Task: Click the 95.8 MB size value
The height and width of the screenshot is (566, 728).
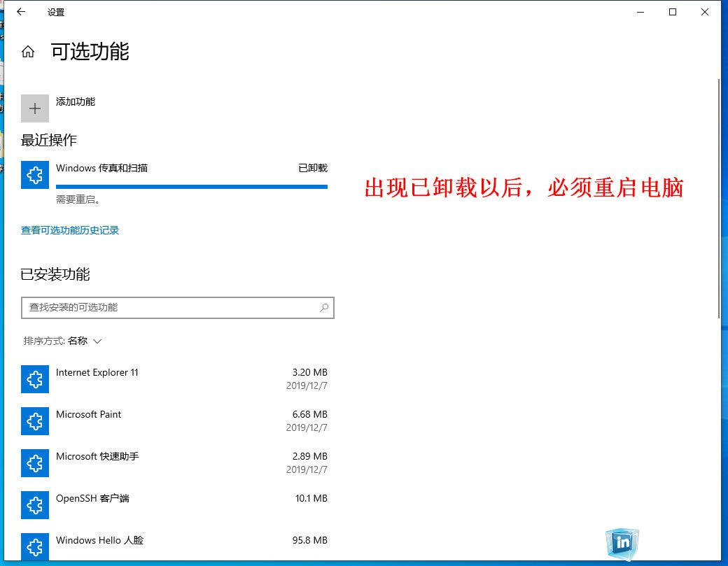Action: tap(309, 540)
